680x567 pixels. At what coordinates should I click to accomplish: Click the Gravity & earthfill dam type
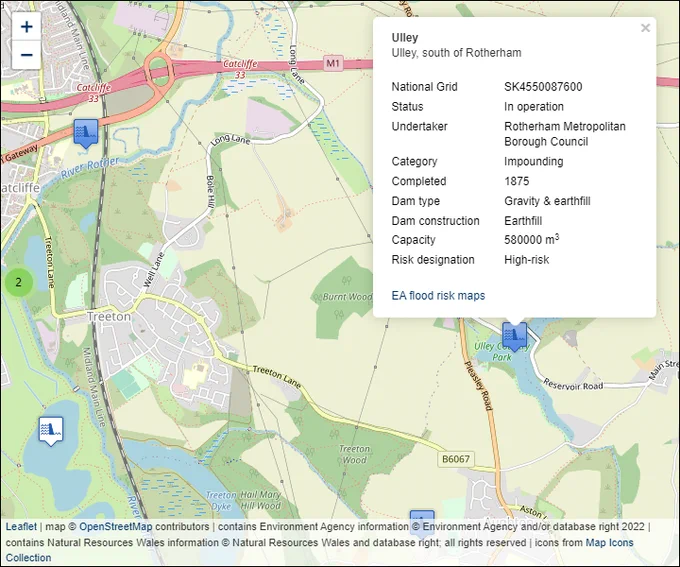click(547, 201)
